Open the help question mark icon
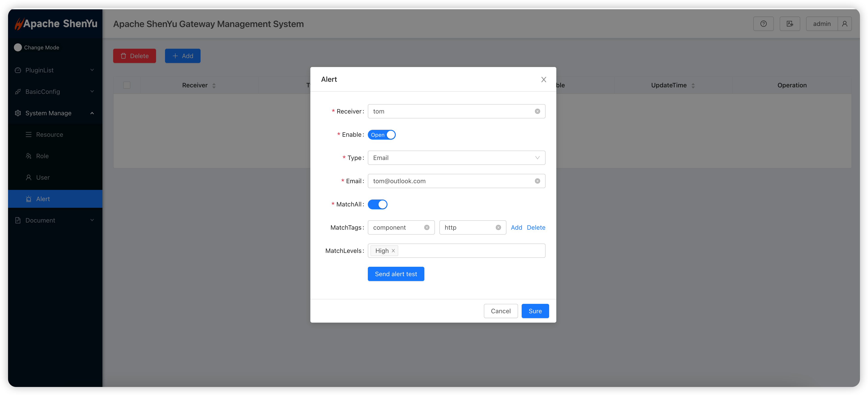The height and width of the screenshot is (395, 868). pyautogui.click(x=763, y=24)
